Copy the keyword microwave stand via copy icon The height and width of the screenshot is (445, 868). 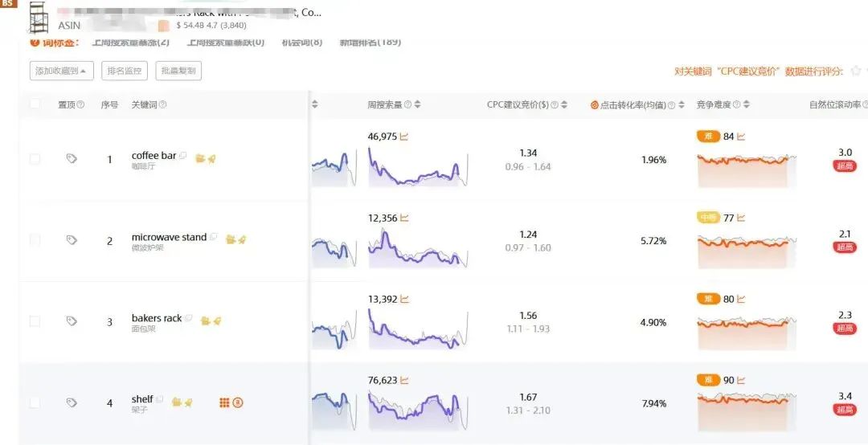(214, 237)
